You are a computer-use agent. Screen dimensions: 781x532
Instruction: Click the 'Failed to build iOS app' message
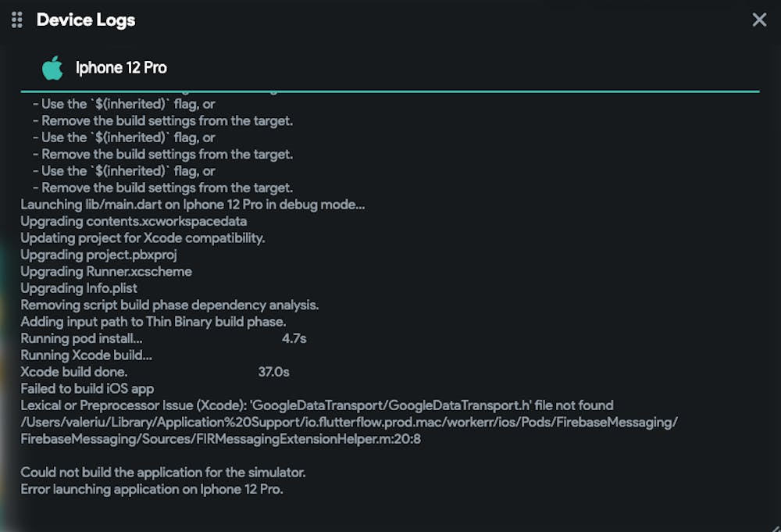(x=87, y=388)
